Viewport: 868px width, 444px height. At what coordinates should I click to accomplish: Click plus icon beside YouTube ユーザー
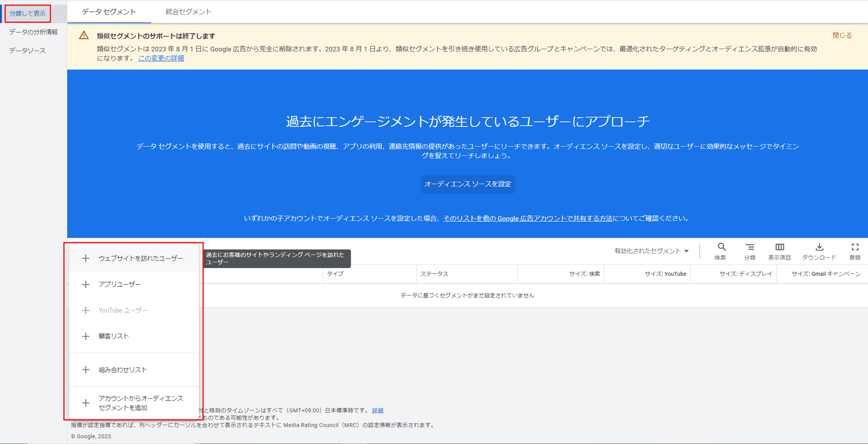[x=86, y=311]
